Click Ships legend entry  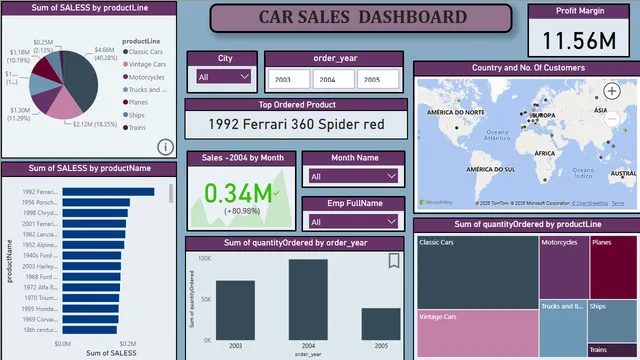(134, 115)
